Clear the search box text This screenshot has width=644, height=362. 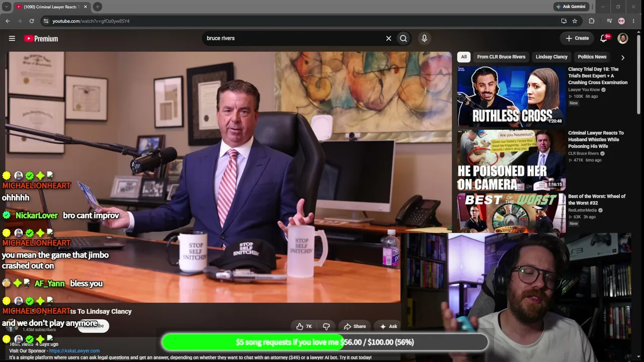388,38
